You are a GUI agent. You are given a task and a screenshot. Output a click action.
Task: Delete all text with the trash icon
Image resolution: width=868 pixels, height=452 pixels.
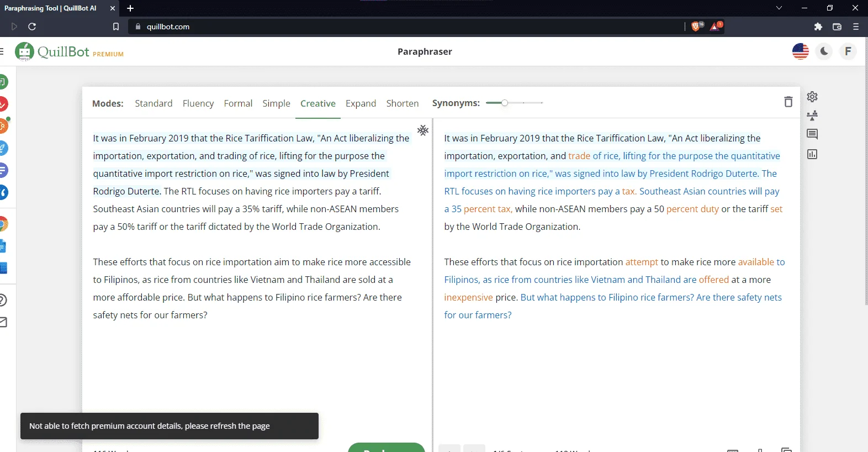(788, 102)
